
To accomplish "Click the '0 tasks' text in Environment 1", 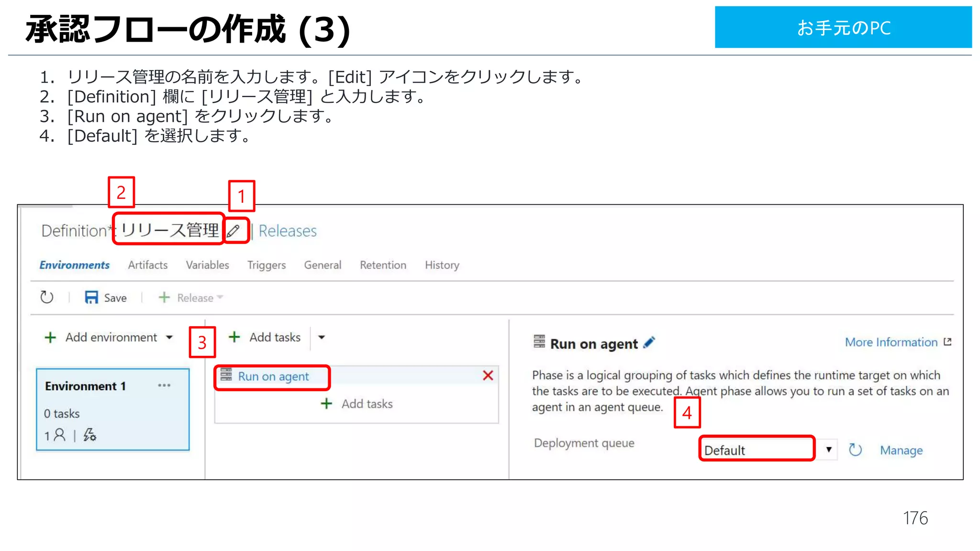I will point(62,413).
